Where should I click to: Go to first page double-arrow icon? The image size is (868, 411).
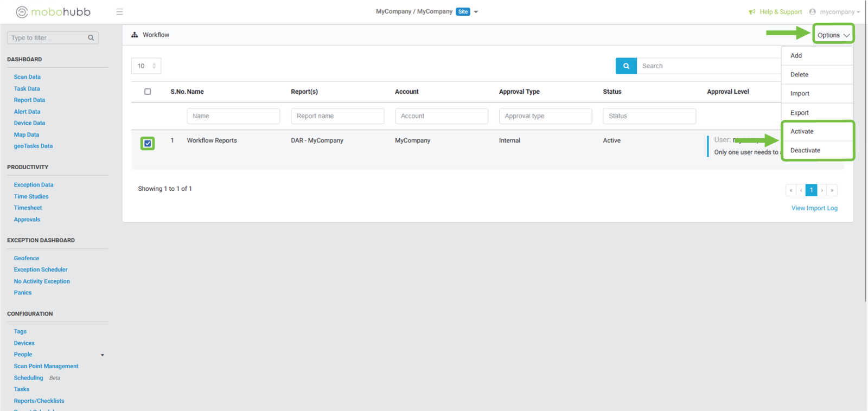(x=791, y=190)
